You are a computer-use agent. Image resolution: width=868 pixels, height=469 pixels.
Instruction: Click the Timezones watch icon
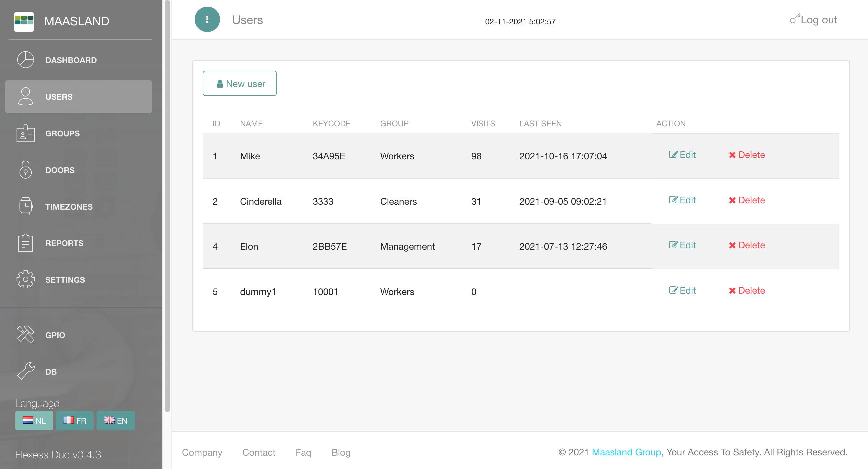click(x=26, y=207)
